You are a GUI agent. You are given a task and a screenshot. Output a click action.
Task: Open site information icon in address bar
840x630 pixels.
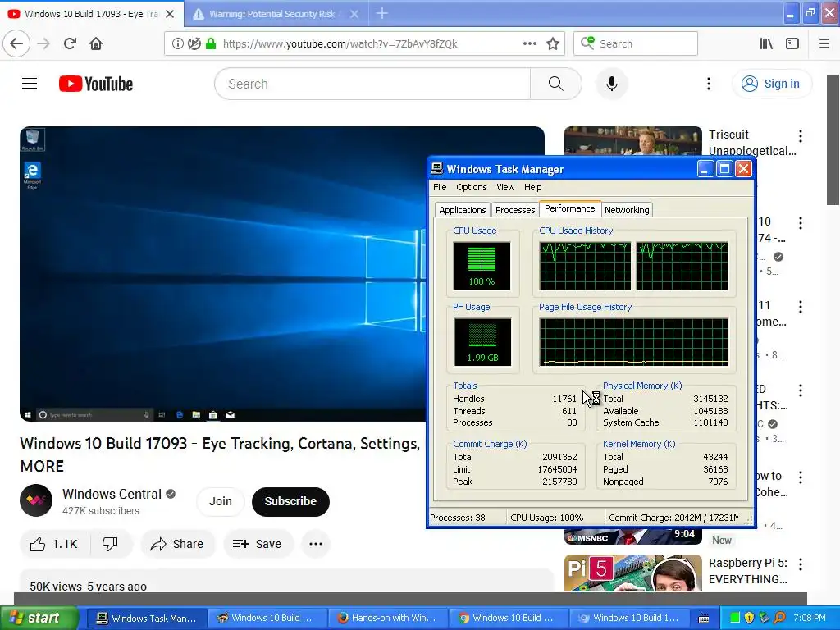pos(177,44)
